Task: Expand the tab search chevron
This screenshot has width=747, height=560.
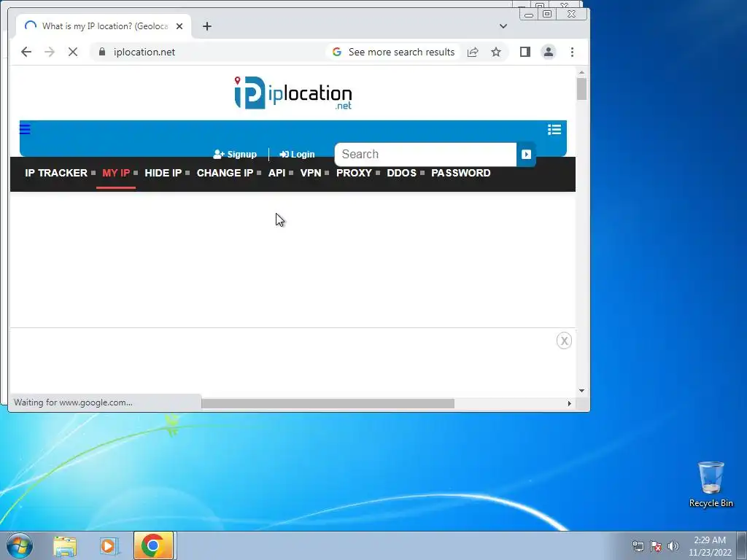Action: point(503,26)
